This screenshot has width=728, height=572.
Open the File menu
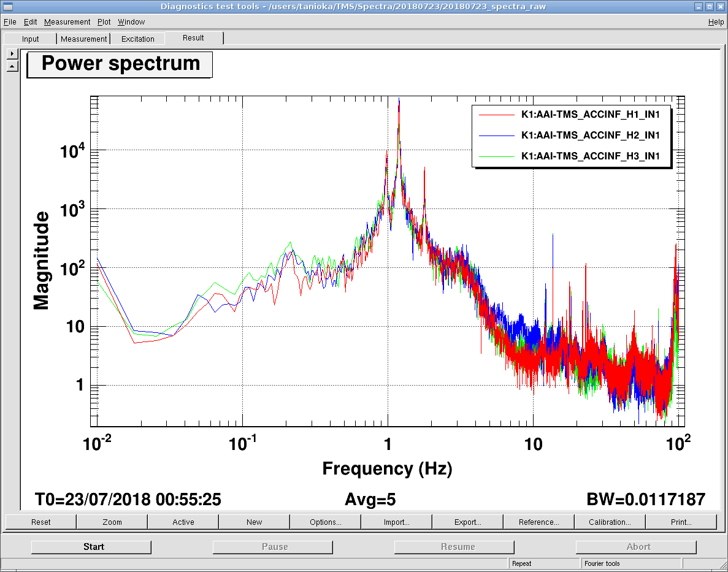[x=10, y=21]
